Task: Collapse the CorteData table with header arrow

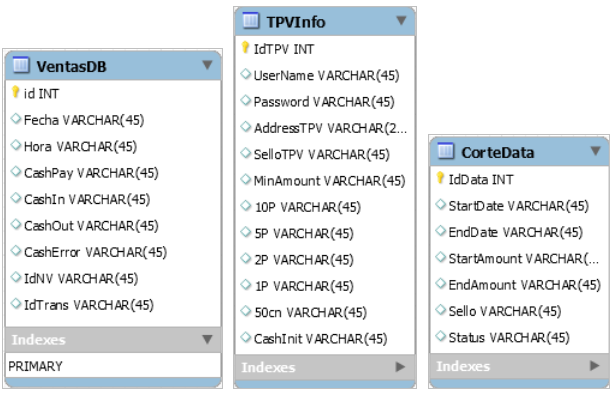Action: 595,151
